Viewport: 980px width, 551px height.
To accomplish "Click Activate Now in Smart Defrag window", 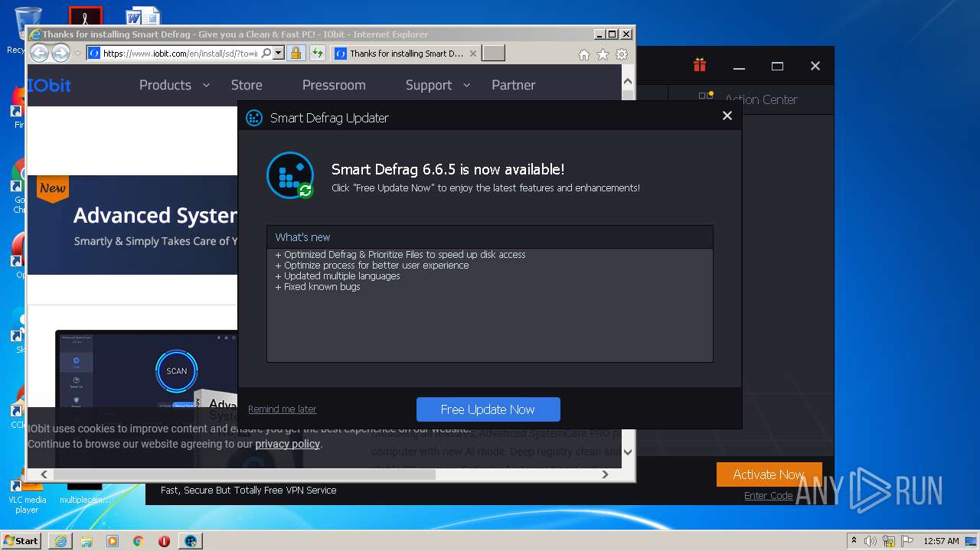I will 769,474.
